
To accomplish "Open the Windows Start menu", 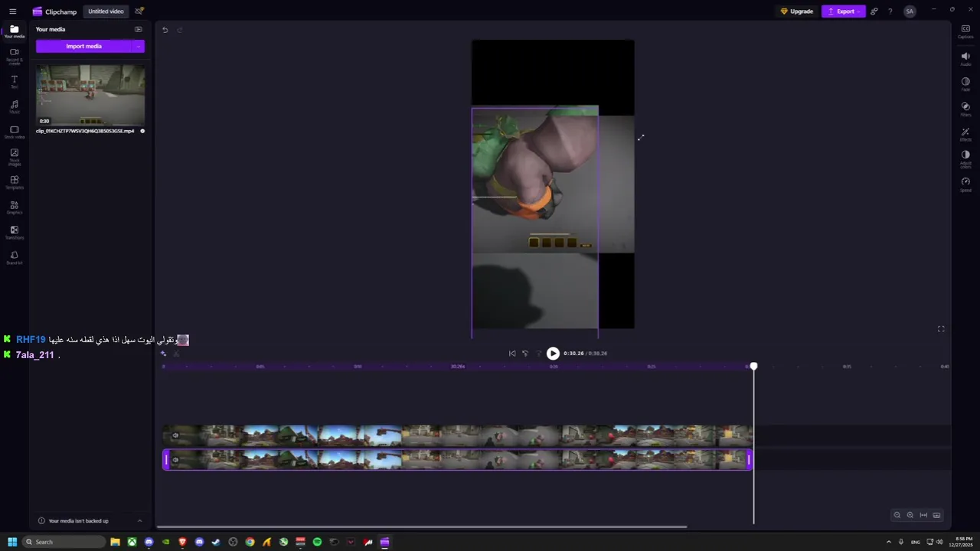I will (12, 542).
